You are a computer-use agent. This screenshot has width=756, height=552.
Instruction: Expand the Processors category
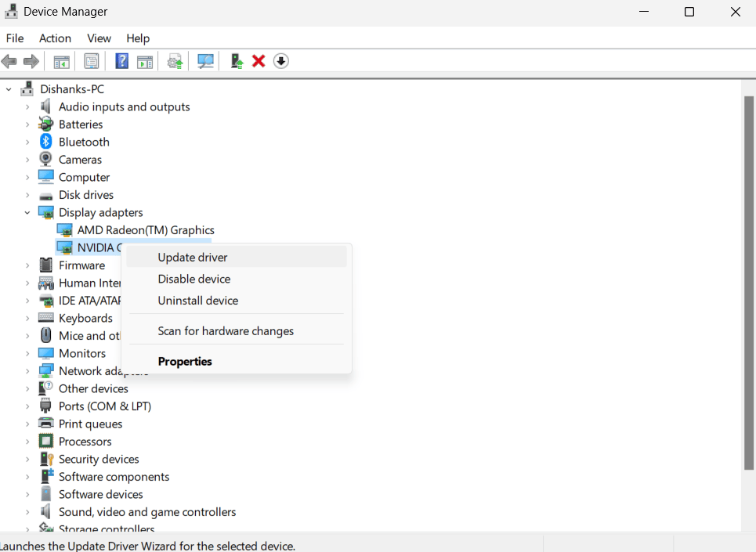tap(28, 441)
